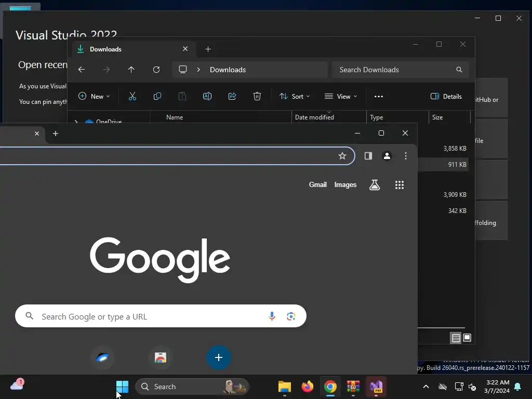Screen dimensions: 532x399
Task: Add a new File Explorer tab
Action: pos(208,49)
